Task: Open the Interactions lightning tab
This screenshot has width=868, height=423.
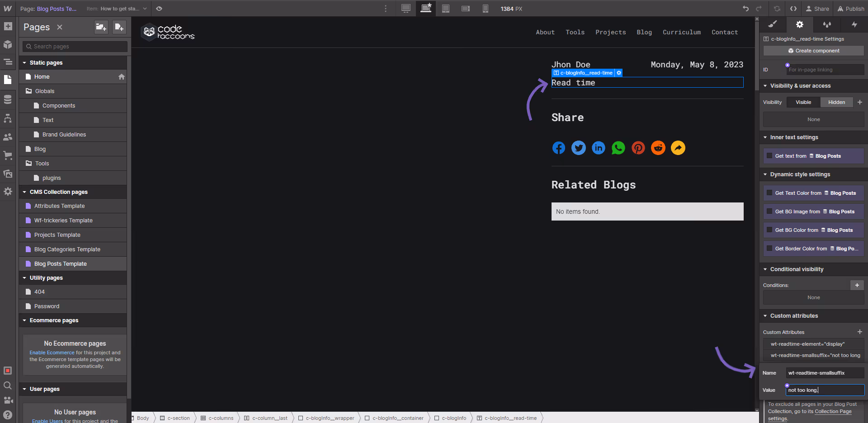Action: 854,24
